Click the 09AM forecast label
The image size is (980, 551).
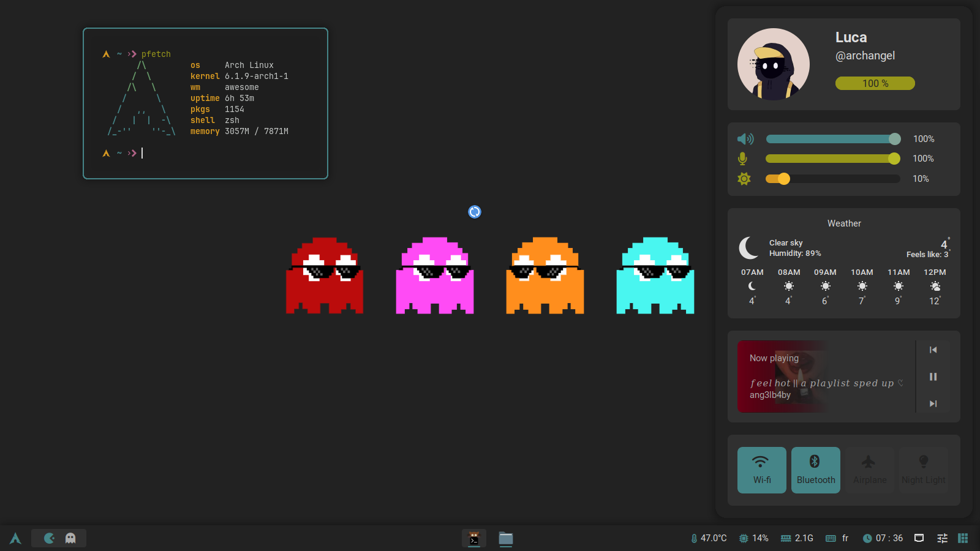[x=825, y=272]
